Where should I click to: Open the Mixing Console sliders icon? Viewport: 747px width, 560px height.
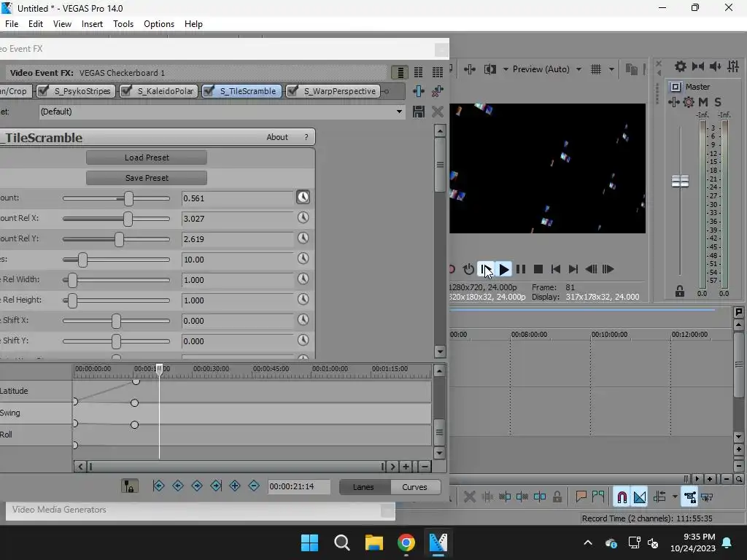[733, 66]
